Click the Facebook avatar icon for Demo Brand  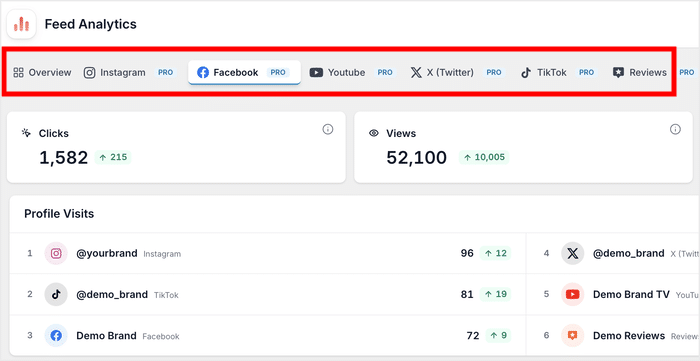click(x=56, y=336)
